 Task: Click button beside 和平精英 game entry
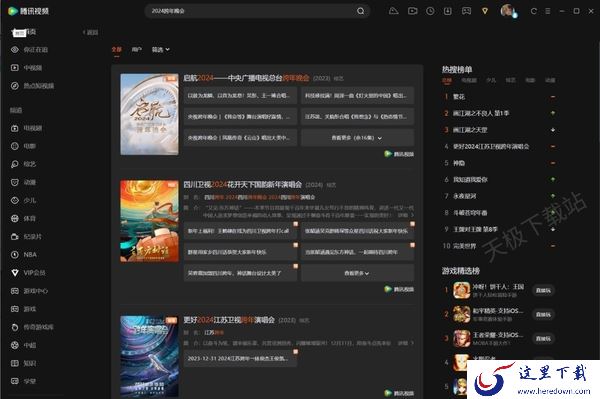(x=543, y=314)
